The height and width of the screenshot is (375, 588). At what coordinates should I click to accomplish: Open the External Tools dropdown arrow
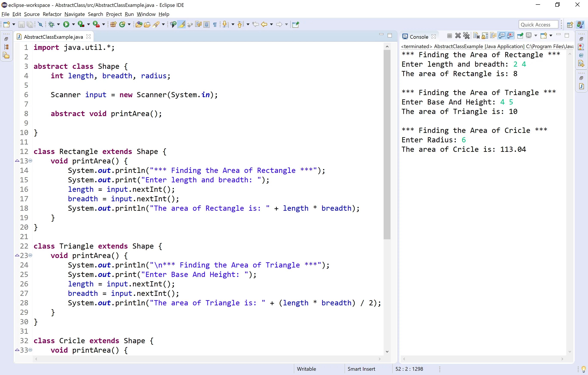coord(103,25)
